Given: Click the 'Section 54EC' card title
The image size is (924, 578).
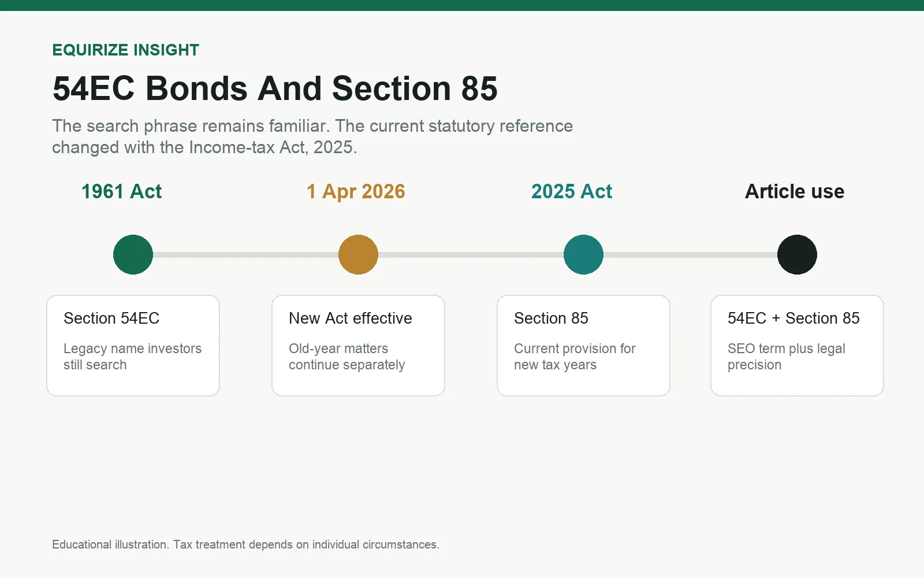Looking at the screenshot, I should click(x=111, y=318).
